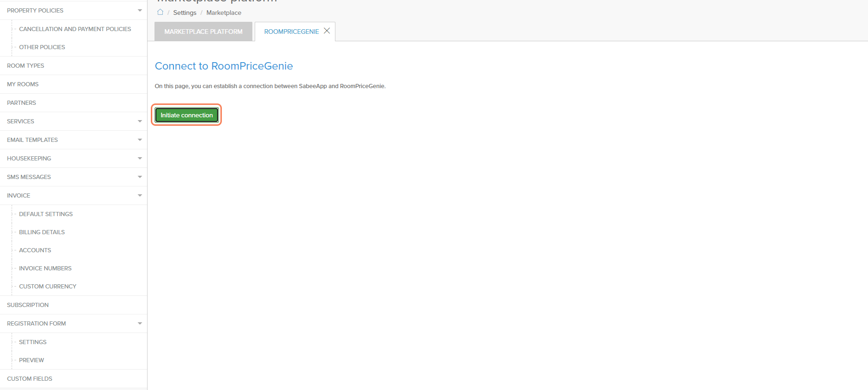
Task: Open Billing Details page
Action: [42, 232]
